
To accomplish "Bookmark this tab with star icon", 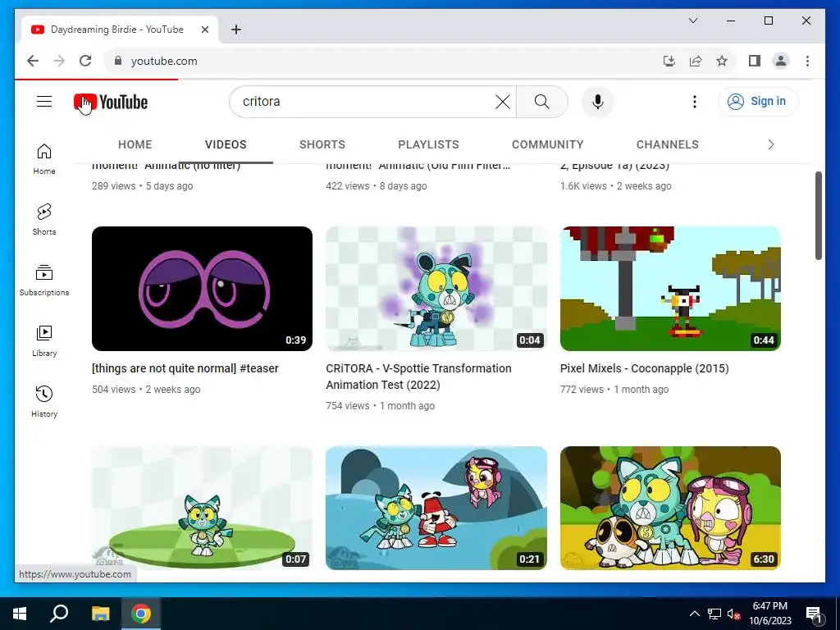I will (x=722, y=61).
